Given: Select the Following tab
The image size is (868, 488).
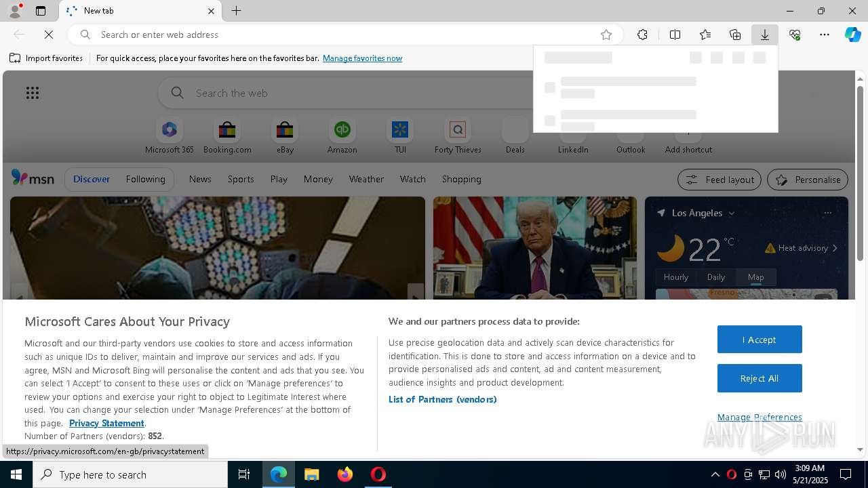Looking at the screenshot, I should tap(145, 179).
